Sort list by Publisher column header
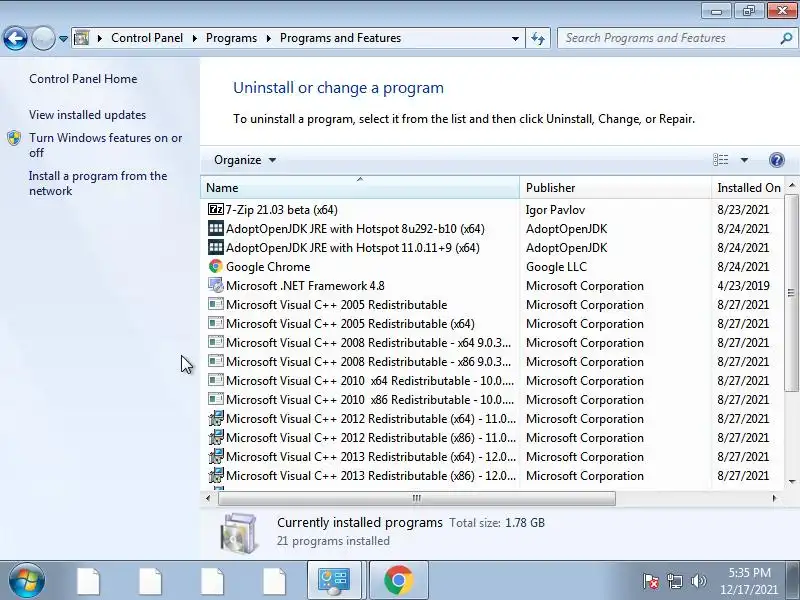This screenshot has width=800, height=600. 615,188
